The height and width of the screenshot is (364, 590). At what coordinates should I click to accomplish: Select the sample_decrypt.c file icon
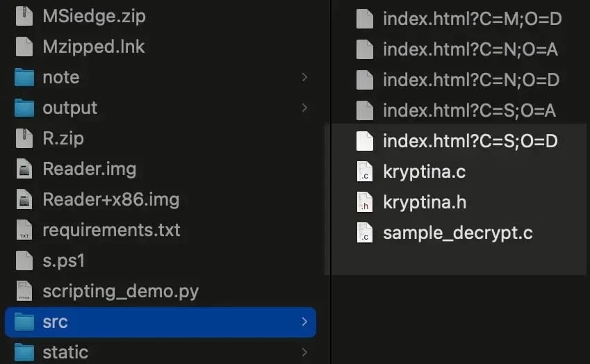pos(365,233)
